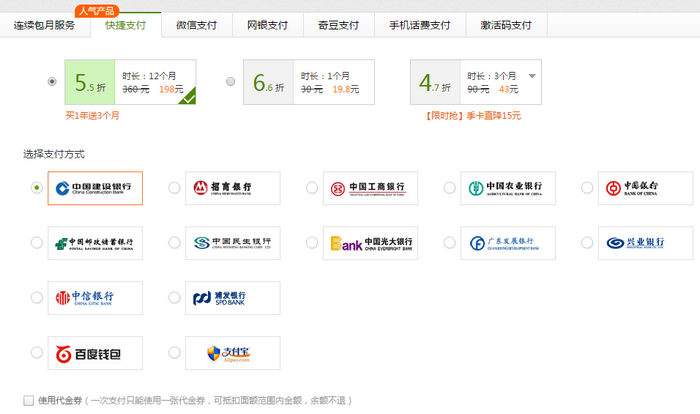The width and height of the screenshot is (700, 414).
Task: Choose the 4.7折 3-month 43元 plan card
Action: [476, 82]
